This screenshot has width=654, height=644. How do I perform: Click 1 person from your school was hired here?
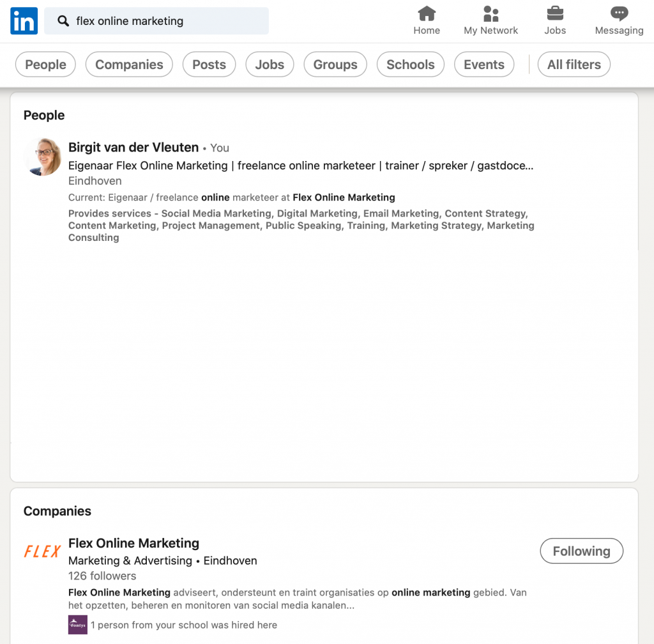(184, 625)
